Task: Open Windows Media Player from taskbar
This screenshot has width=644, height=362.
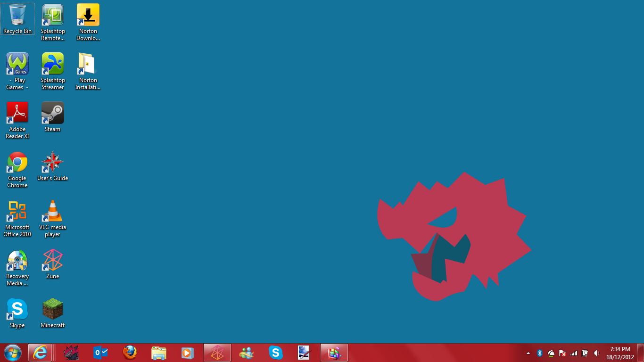Action: pyautogui.click(x=188, y=353)
